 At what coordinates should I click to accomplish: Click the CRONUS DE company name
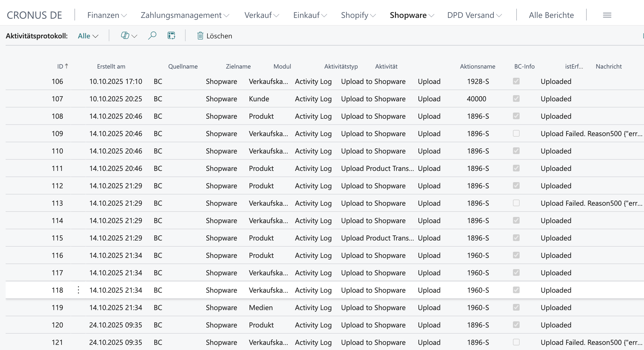pyautogui.click(x=34, y=15)
